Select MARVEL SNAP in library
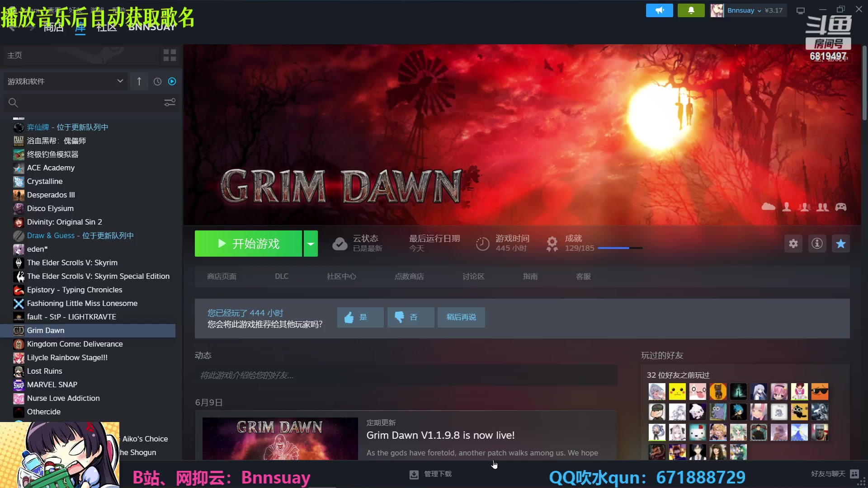The height and width of the screenshot is (488, 868). [x=52, y=385]
